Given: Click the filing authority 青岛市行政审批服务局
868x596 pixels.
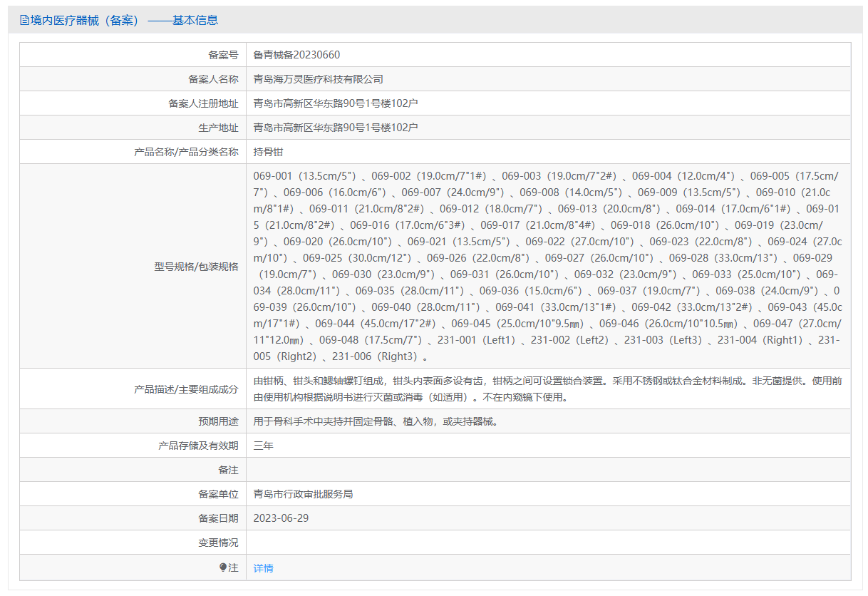Looking at the screenshot, I should coord(304,494).
